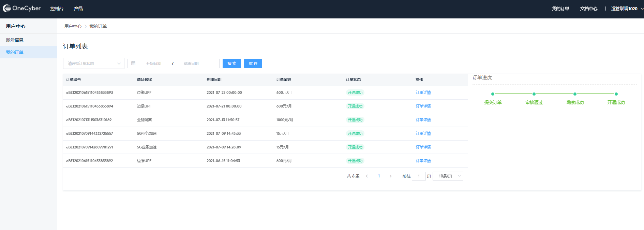Open 订单详情 for the 业务隔离 order
This screenshot has height=230, width=644.
pyautogui.click(x=423, y=120)
